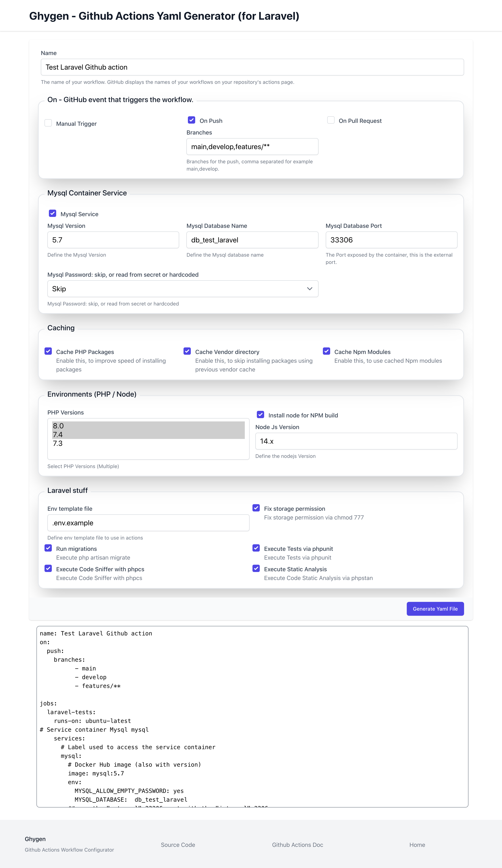Enable the On Pull Request checkbox
The image size is (502, 868).
(331, 120)
